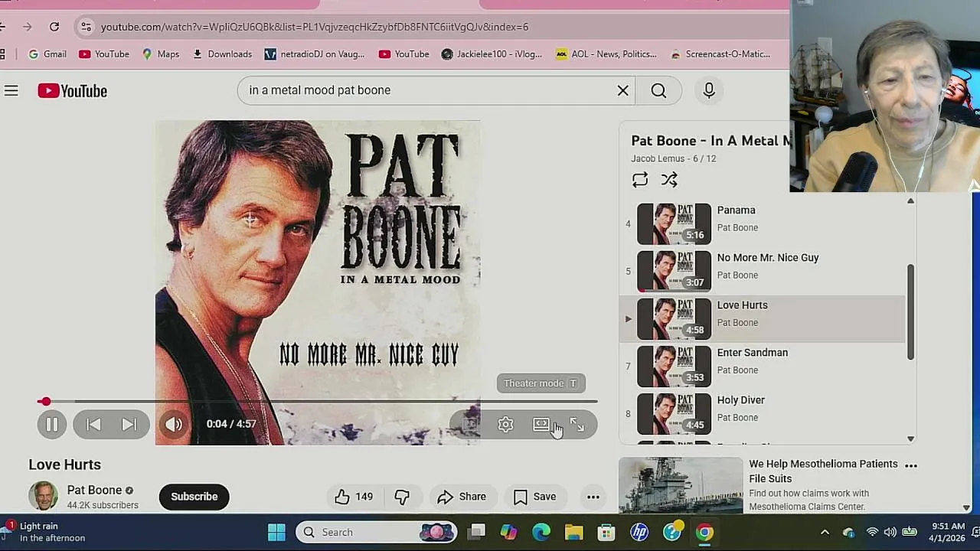Open Microsoft Store from the taskbar
Viewport: 980px width, 551px height.
coord(606,532)
